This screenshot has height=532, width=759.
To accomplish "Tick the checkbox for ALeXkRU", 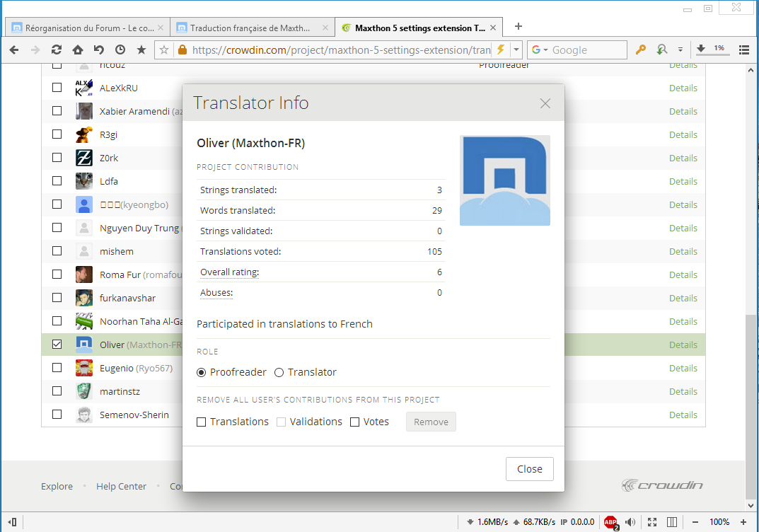I will [57, 88].
